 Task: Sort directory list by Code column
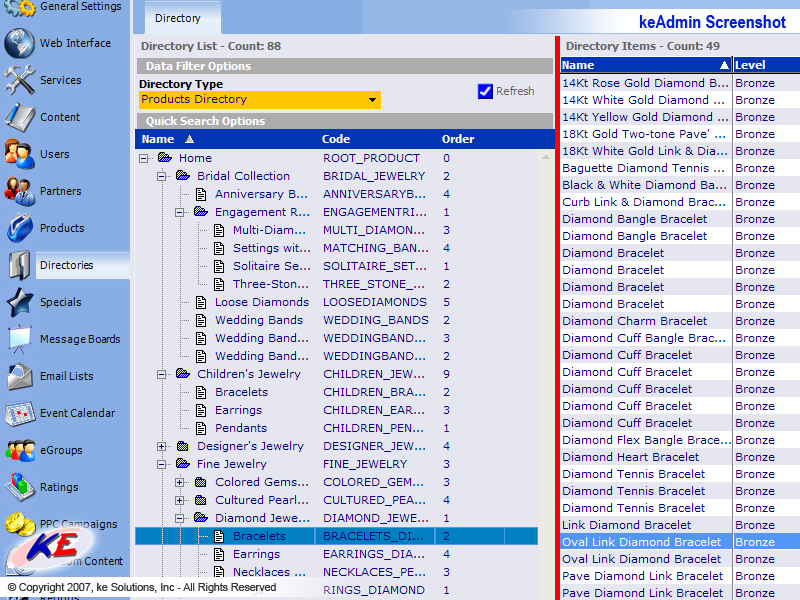click(336, 139)
